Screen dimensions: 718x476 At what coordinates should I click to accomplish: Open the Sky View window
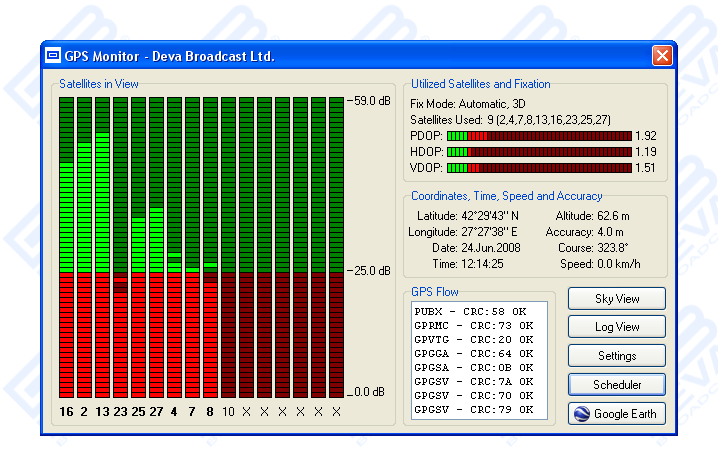pos(616,298)
